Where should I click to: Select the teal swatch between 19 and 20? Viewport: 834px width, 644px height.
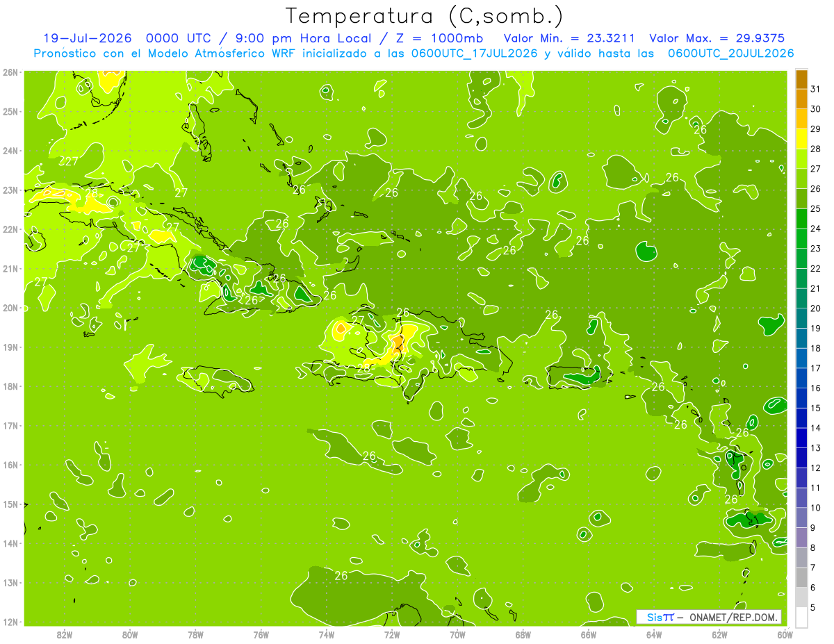[x=801, y=318]
